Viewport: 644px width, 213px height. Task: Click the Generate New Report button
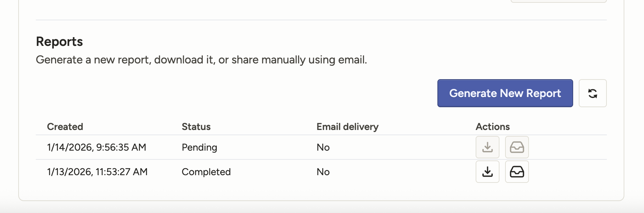point(505,93)
